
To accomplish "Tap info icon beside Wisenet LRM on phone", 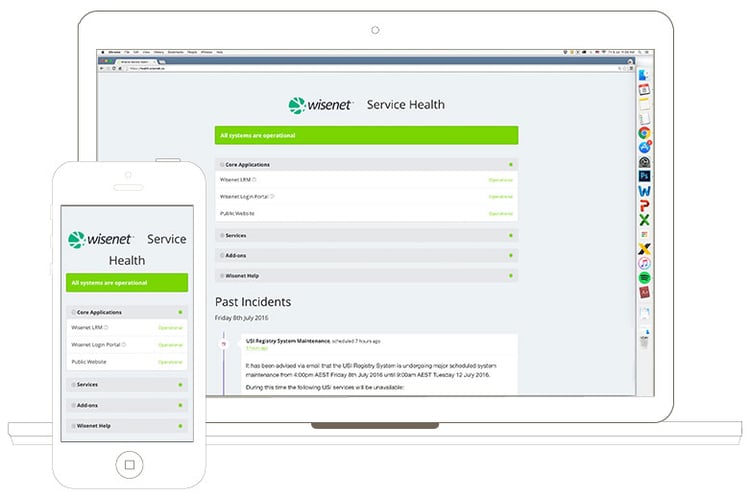I will pos(106,328).
